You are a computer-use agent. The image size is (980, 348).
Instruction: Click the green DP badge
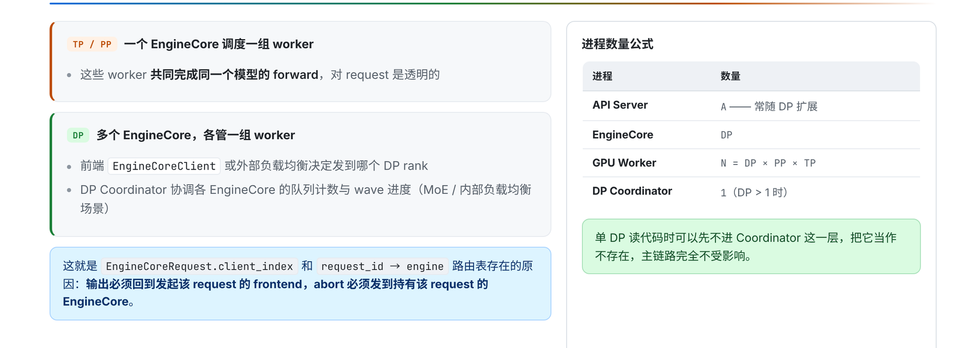tap(78, 135)
